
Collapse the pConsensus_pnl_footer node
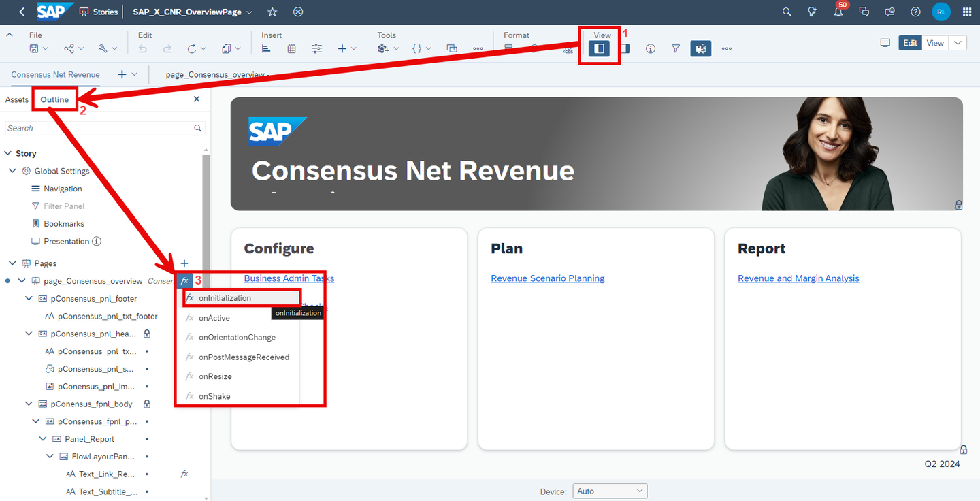click(x=29, y=299)
